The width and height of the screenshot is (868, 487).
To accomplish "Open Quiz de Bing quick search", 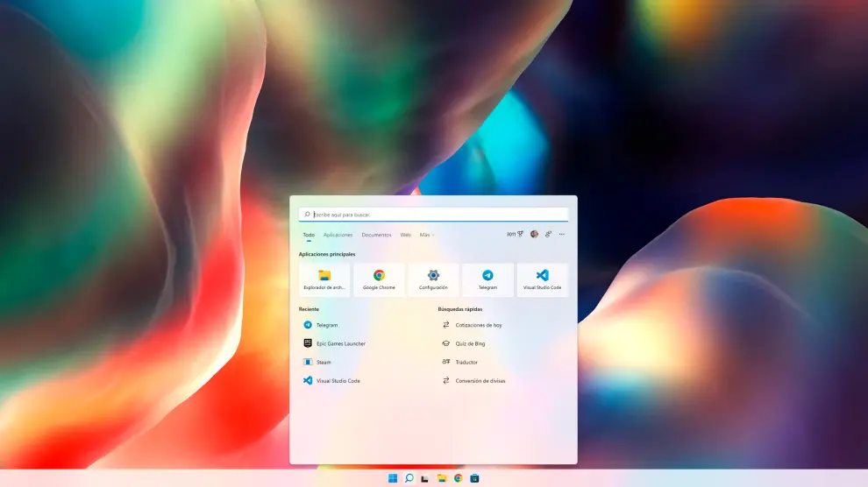I will point(470,343).
